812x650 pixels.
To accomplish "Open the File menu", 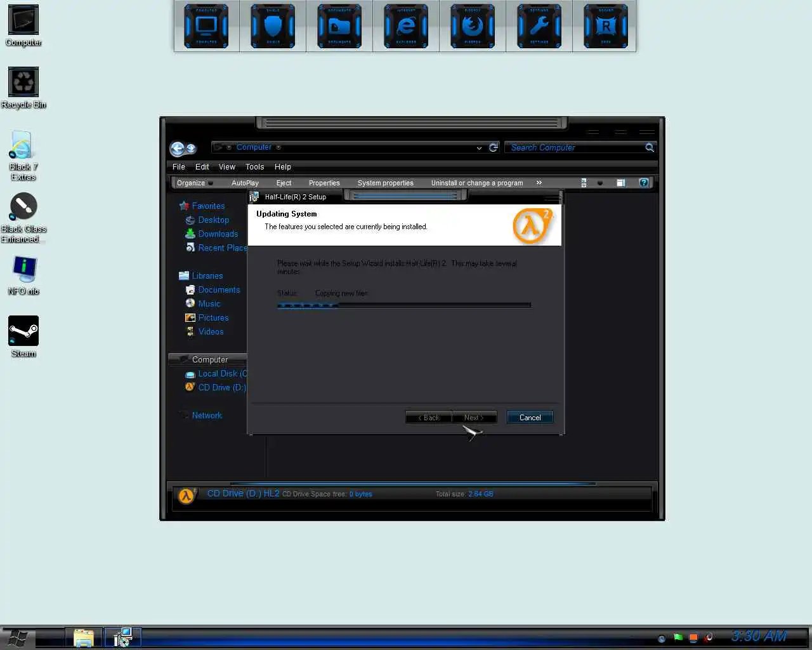I will pos(179,167).
